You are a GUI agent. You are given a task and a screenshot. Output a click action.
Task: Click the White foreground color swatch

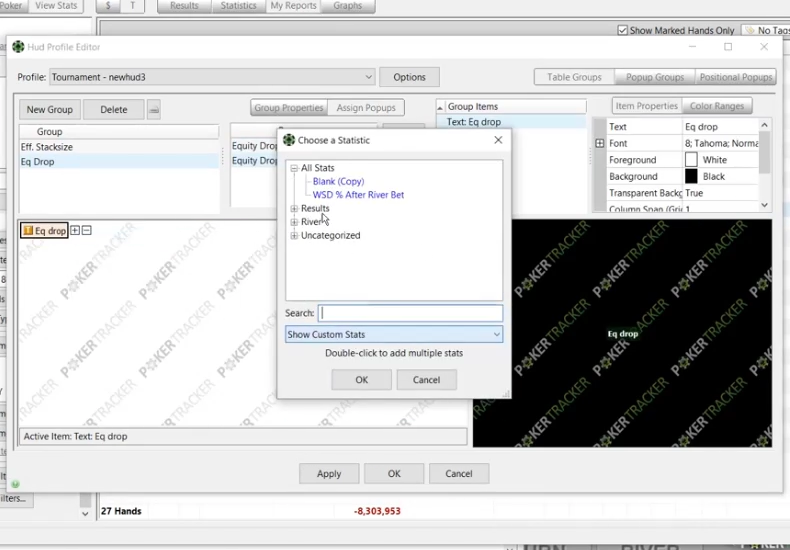coord(691,160)
